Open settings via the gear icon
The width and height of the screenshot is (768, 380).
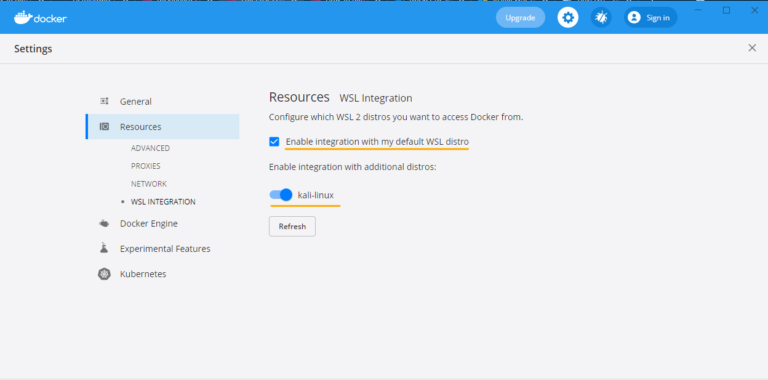[568, 18]
